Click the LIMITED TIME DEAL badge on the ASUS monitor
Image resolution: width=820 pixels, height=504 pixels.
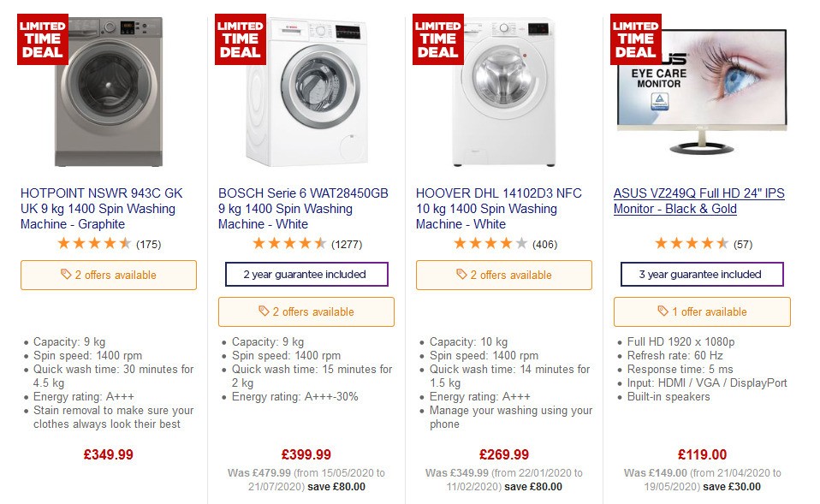(x=635, y=38)
